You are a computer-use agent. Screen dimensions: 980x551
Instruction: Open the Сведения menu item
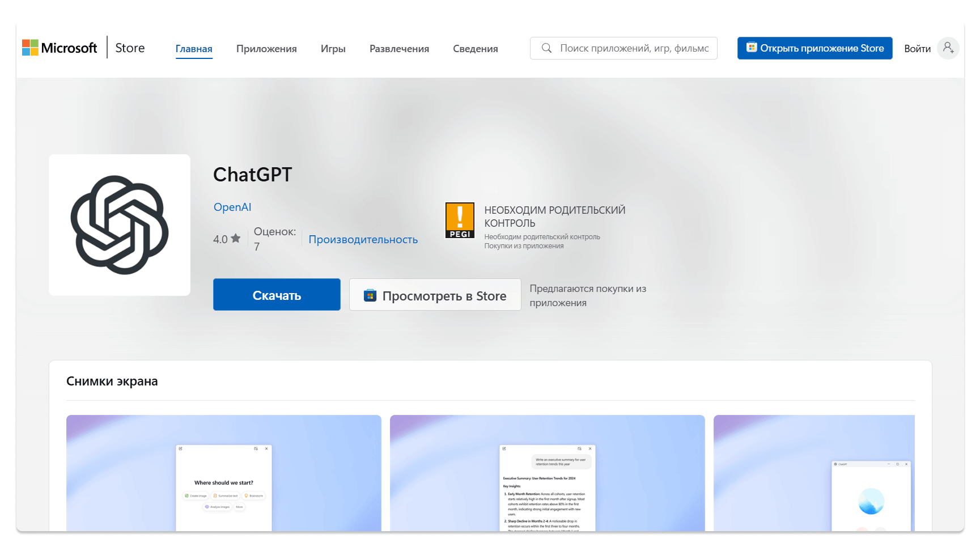point(475,49)
